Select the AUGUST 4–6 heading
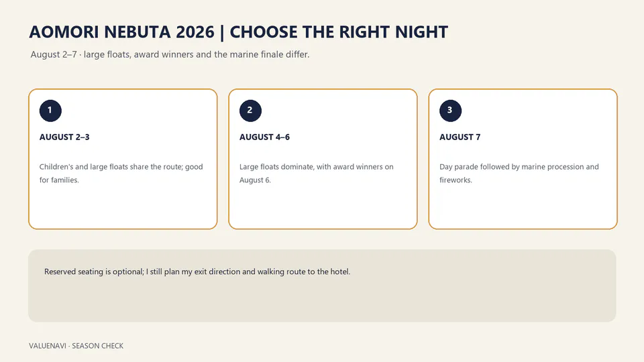The width and height of the screenshot is (644, 362). (264, 137)
